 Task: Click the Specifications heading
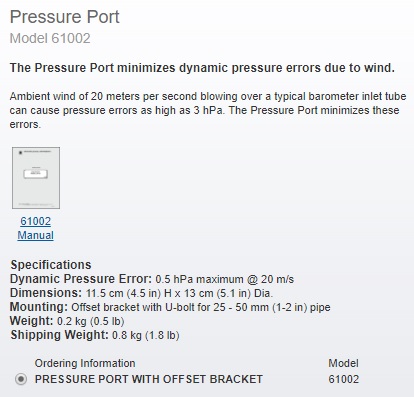click(51, 265)
